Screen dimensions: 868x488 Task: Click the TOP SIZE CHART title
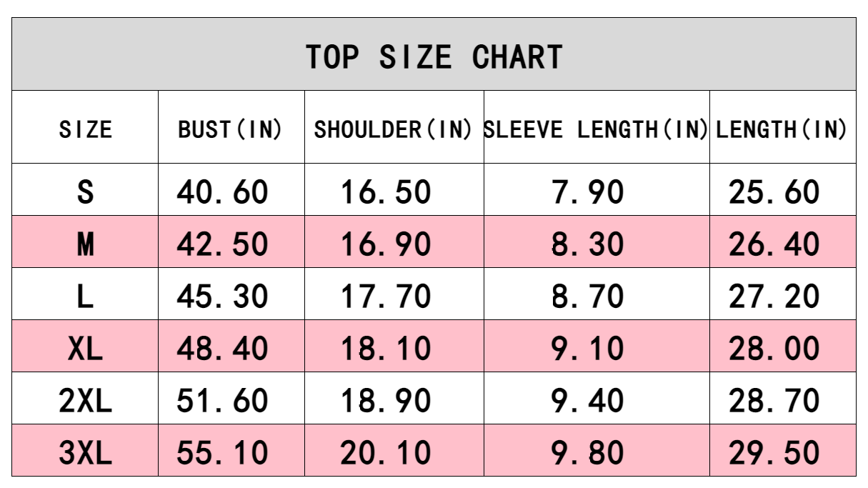434,56
